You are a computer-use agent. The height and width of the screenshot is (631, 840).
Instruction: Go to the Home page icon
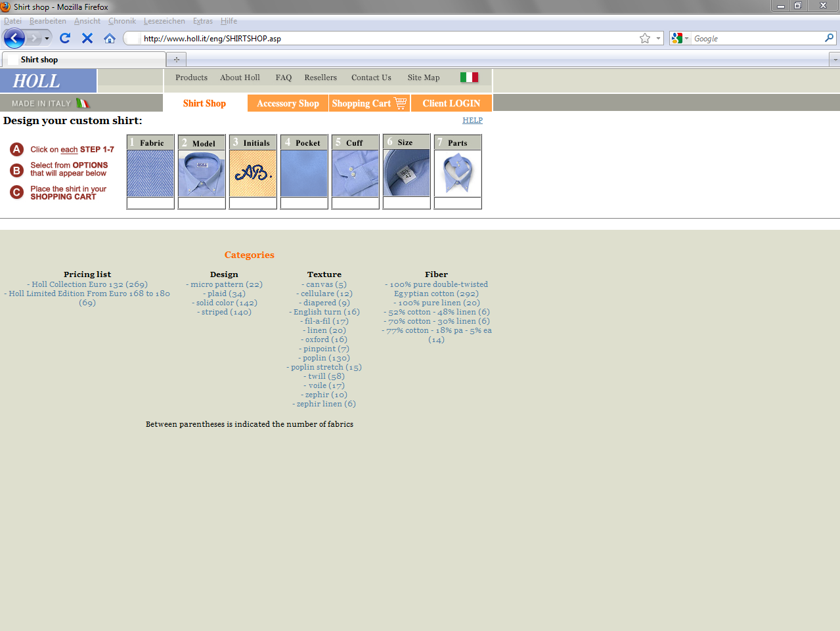tap(110, 38)
